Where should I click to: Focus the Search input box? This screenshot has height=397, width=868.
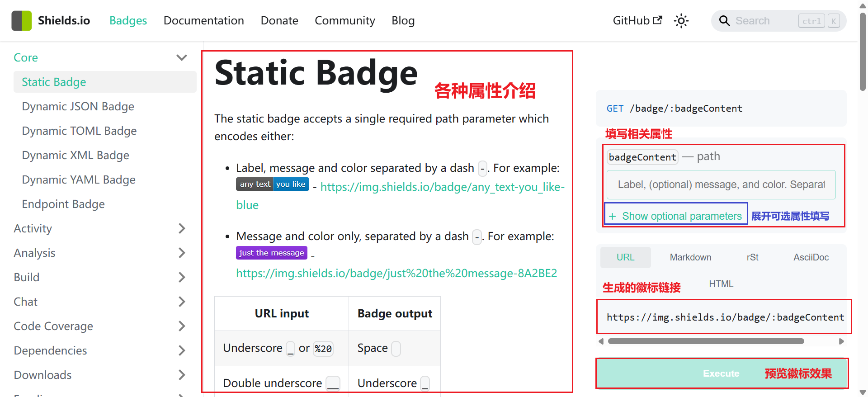[x=778, y=21]
